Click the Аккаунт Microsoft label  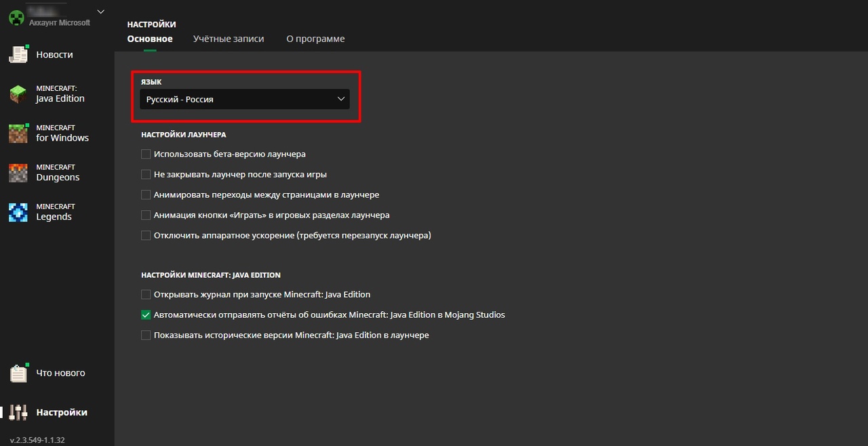(60, 22)
